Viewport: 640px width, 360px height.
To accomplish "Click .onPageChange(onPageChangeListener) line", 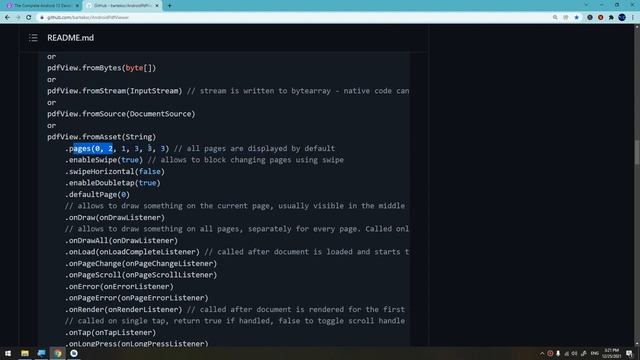I will coord(141,264).
